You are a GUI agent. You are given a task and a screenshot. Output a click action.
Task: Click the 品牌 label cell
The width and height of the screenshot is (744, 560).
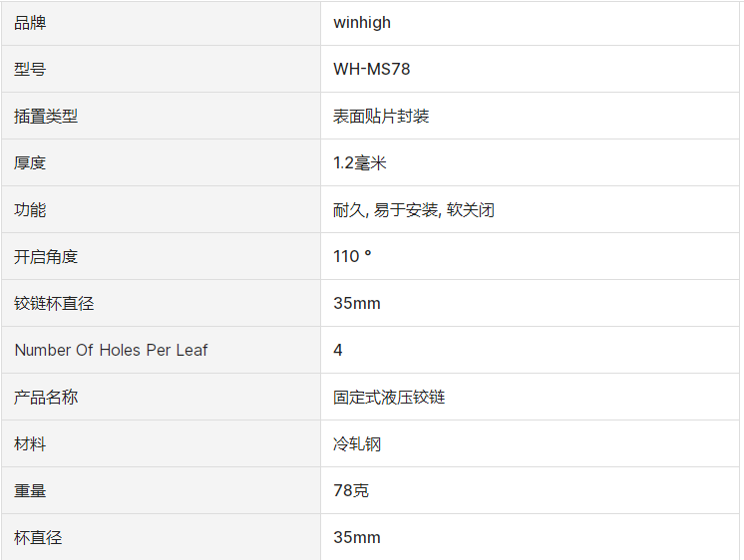pos(30,23)
